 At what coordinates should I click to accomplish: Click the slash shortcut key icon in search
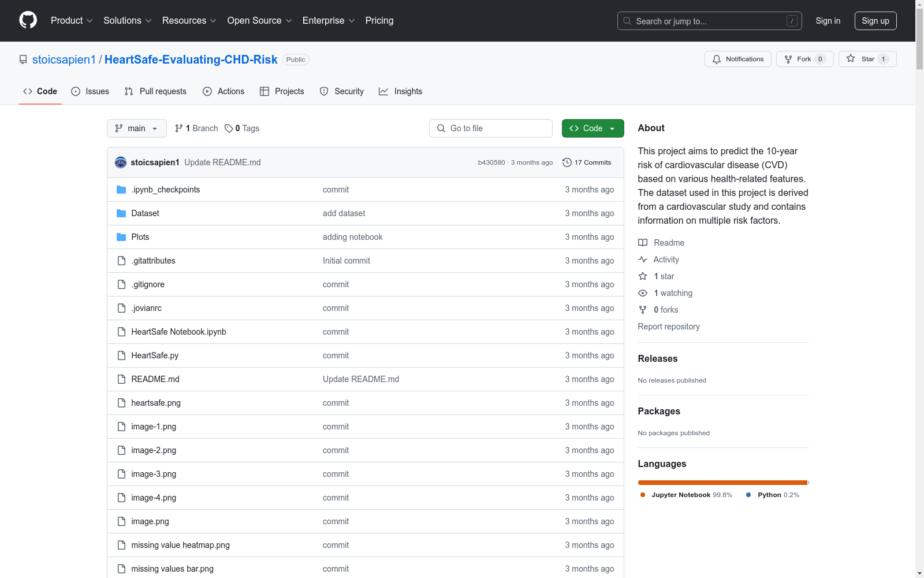coord(792,21)
